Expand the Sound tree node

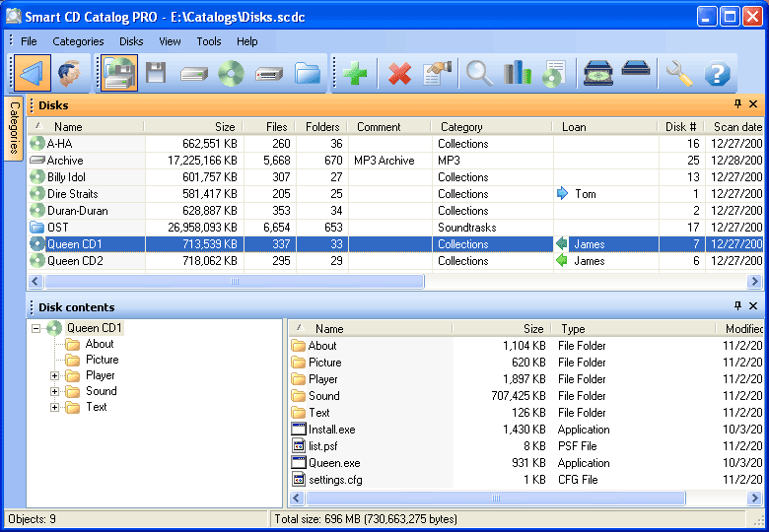click(56, 391)
